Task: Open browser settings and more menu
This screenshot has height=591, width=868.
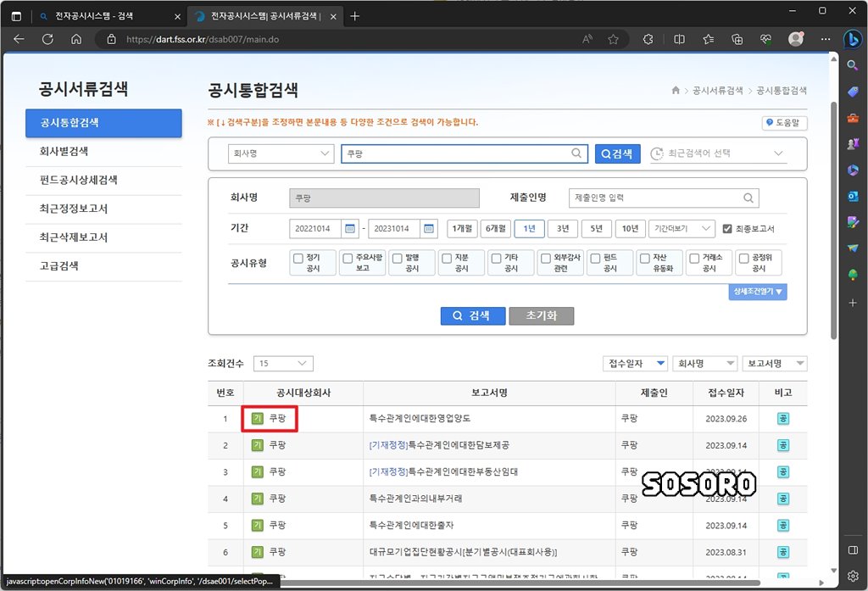Action: (826, 39)
